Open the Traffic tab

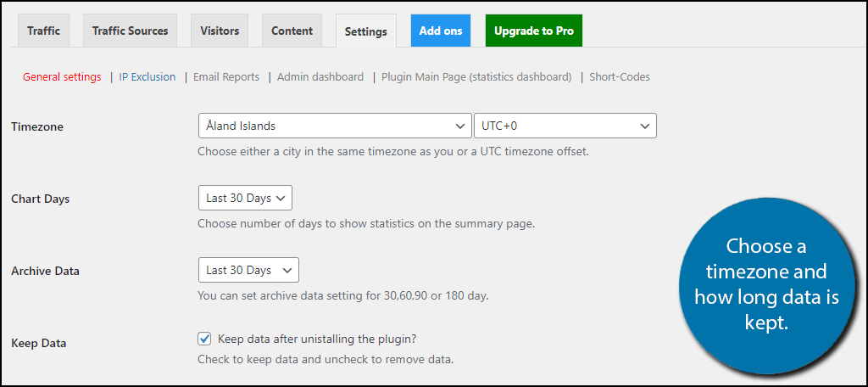pos(43,31)
